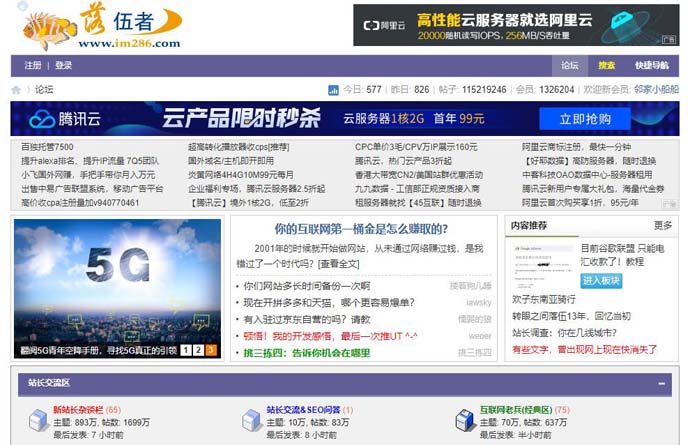Open green thread 挑三拣四 告诉你机会在哪里
Image resolution: width=690 pixels, height=445 pixels.
coord(307,353)
